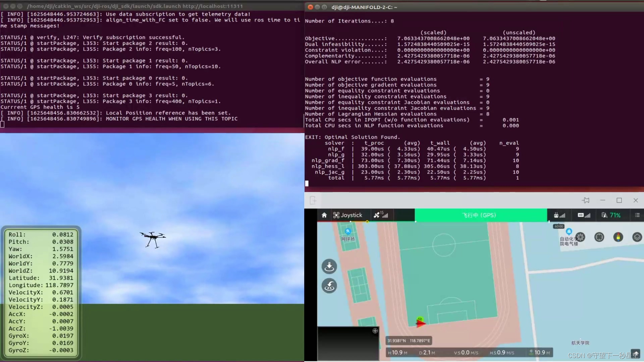
Task: Expand the camera preview thumbnail window
Action: coord(348,344)
